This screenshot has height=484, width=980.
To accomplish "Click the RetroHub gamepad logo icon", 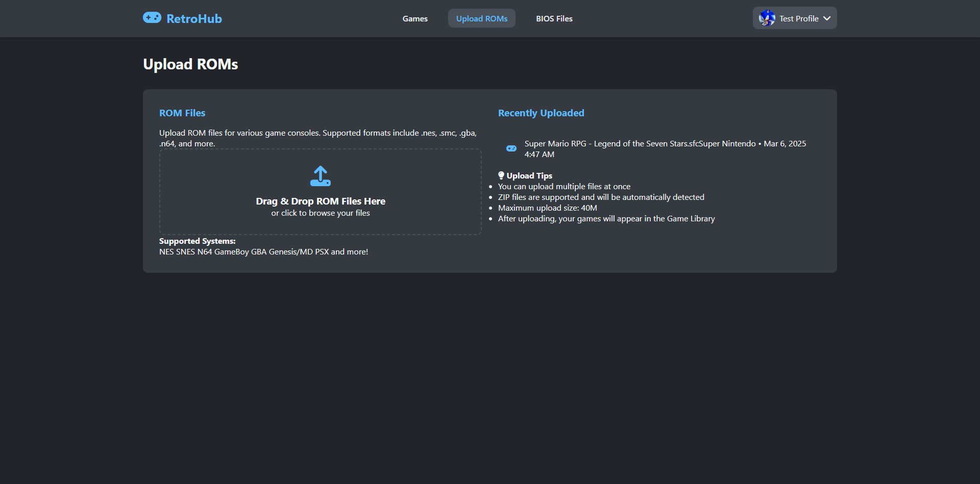I will coord(152,18).
